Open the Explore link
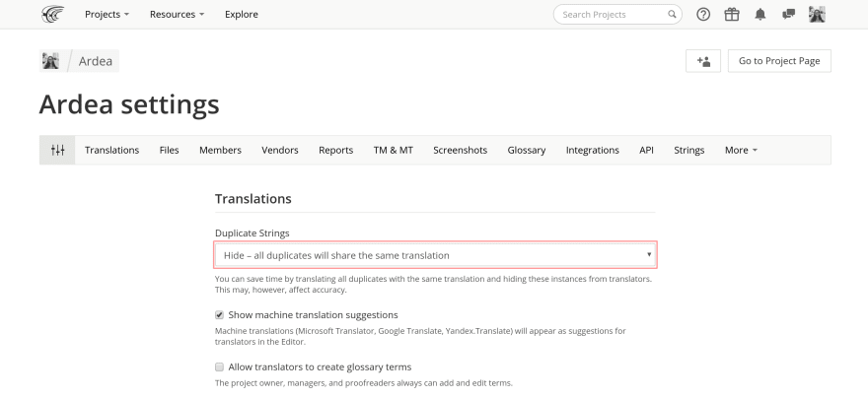This screenshot has width=868, height=398. [x=242, y=15]
